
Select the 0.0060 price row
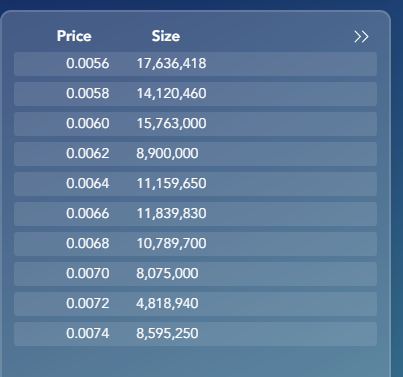(195, 124)
